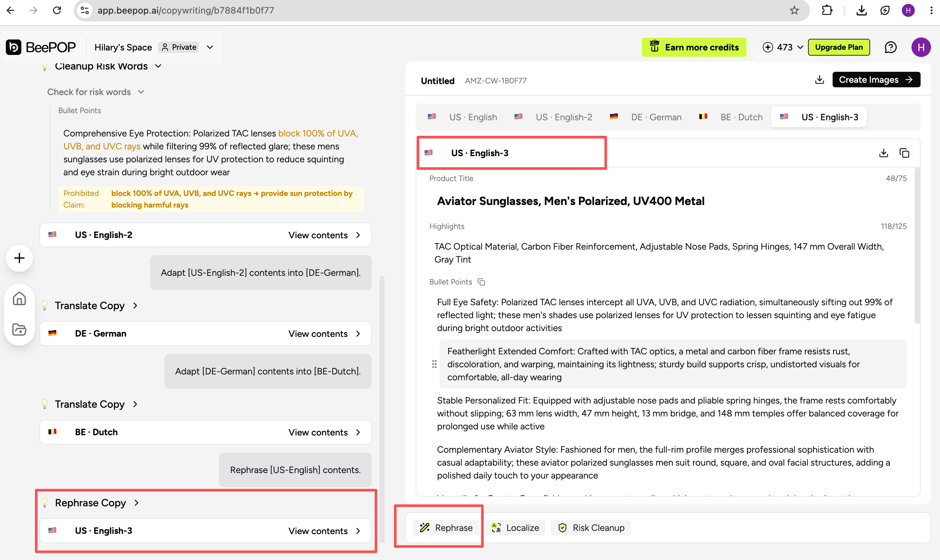Copy the Bullet Points section
940x560 pixels.
click(x=481, y=282)
